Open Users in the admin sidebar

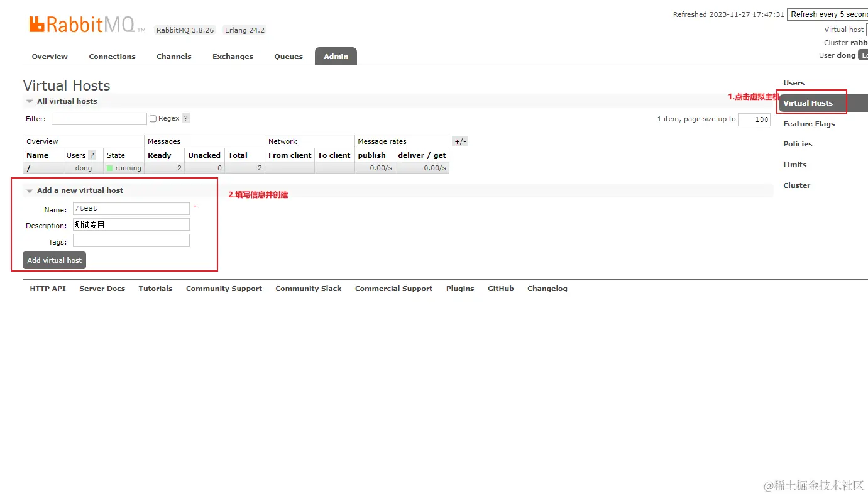pos(794,83)
